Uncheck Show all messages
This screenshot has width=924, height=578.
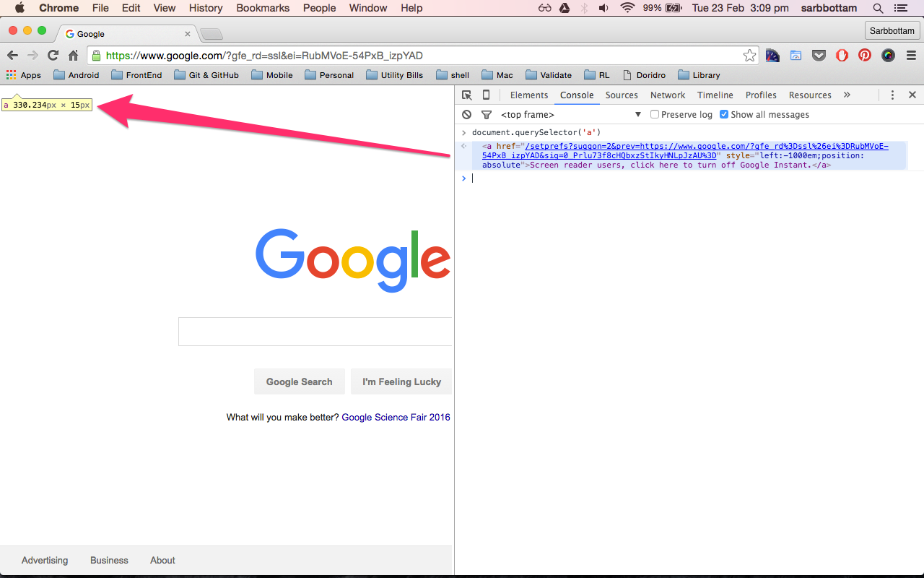[x=724, y=114]
